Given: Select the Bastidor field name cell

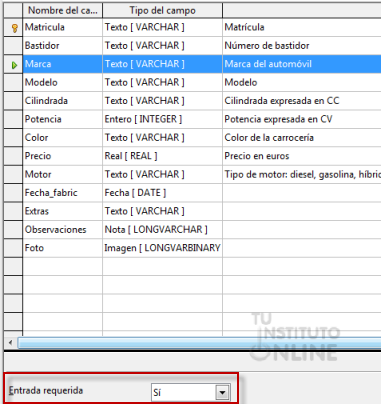Looking at the screenshot, I should (63, 46).
